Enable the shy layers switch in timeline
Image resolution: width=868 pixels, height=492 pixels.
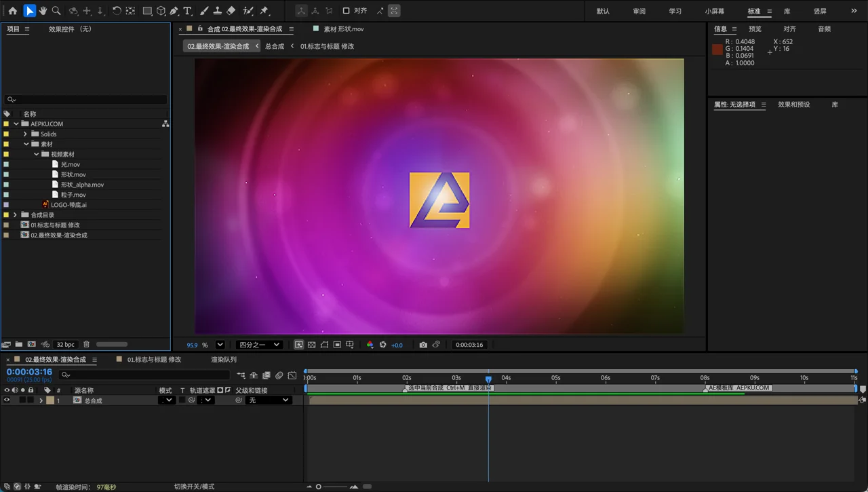254,375
